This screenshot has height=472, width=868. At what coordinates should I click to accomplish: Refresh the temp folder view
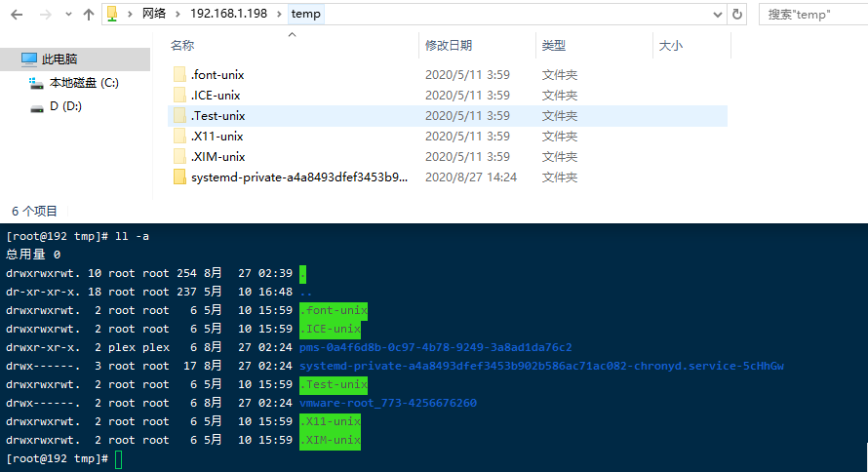[x=737, y=15]
